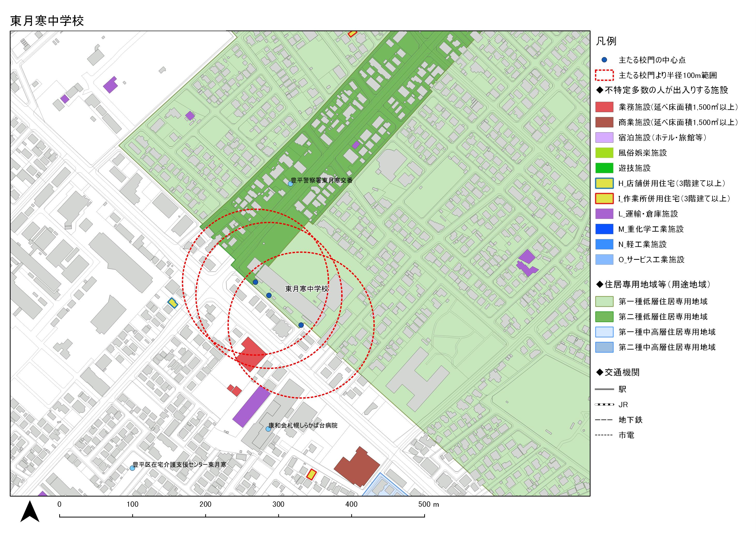Click the N_軽工業施設 legend swatch
The width and height of the screenshot is (756, 534).
click(x=604, y=244)
